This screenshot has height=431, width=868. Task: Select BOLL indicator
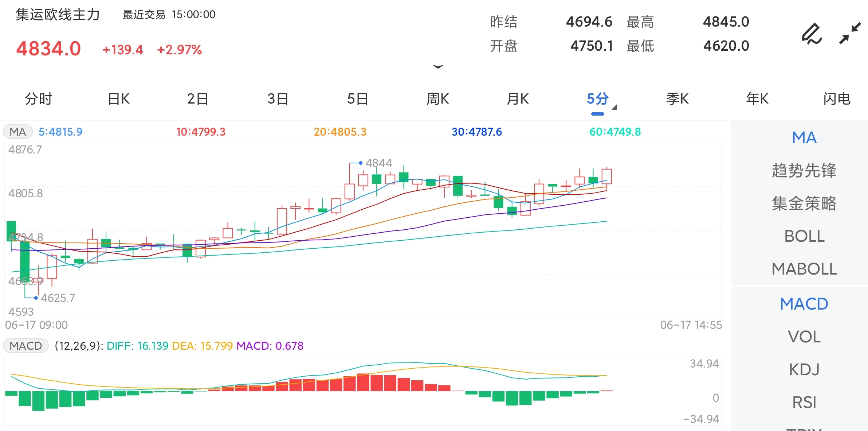pos(804,236)
